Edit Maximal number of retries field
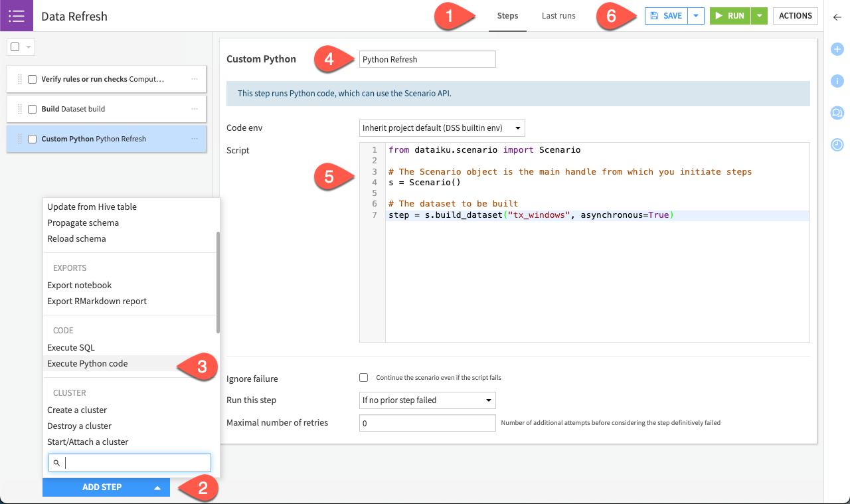Image resolution: width=850 pixels, height=504 pixels. 428,422
